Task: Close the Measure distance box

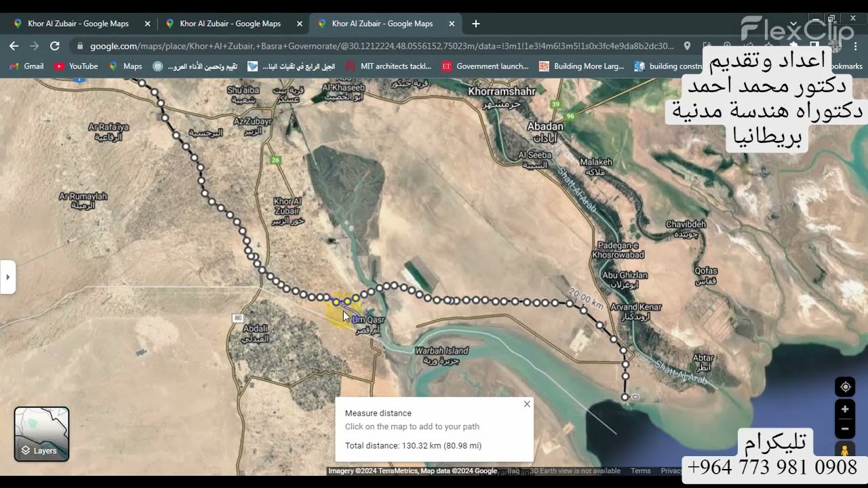Action: click(527, 404)
